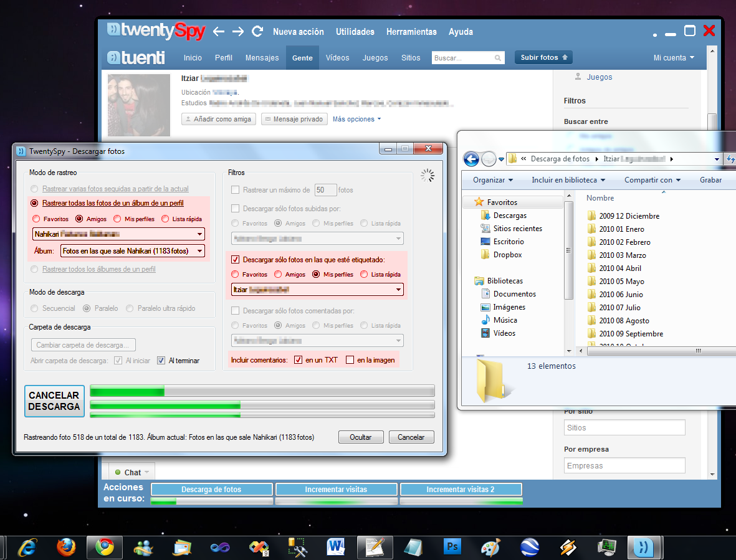Open the Álbum selection dropdown
736x560 pixels.
pos(133,251)
